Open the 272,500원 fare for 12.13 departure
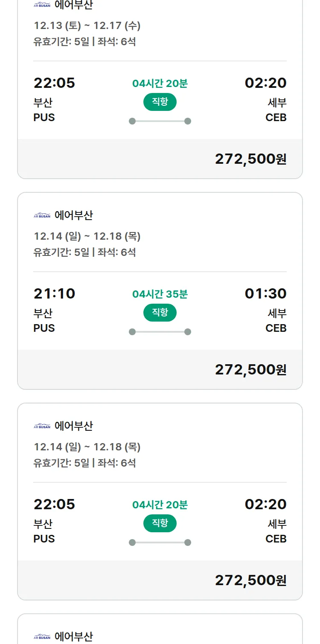This screenshot has height=644, width=320. 250,159
